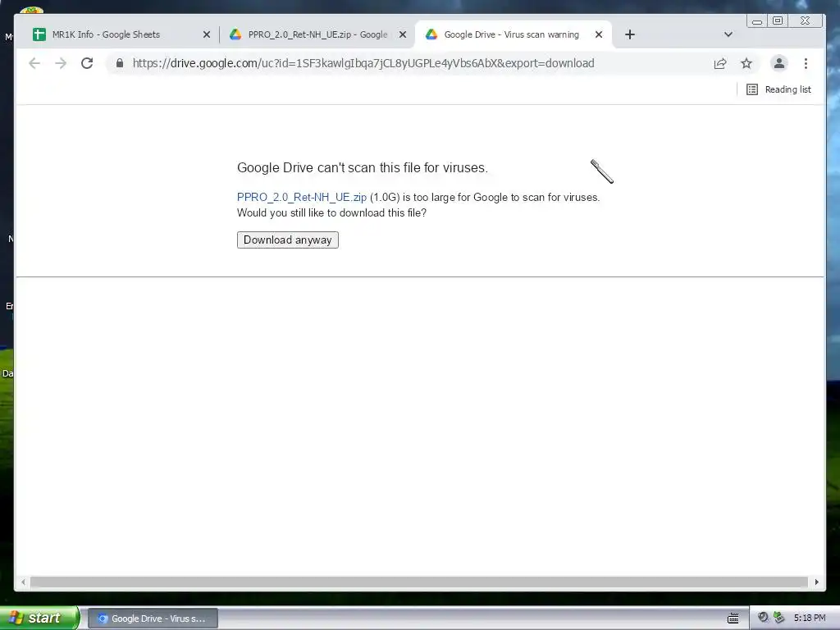840x630 pixels.
Task: Click "Would you still like to download" text
Action: 331,212
